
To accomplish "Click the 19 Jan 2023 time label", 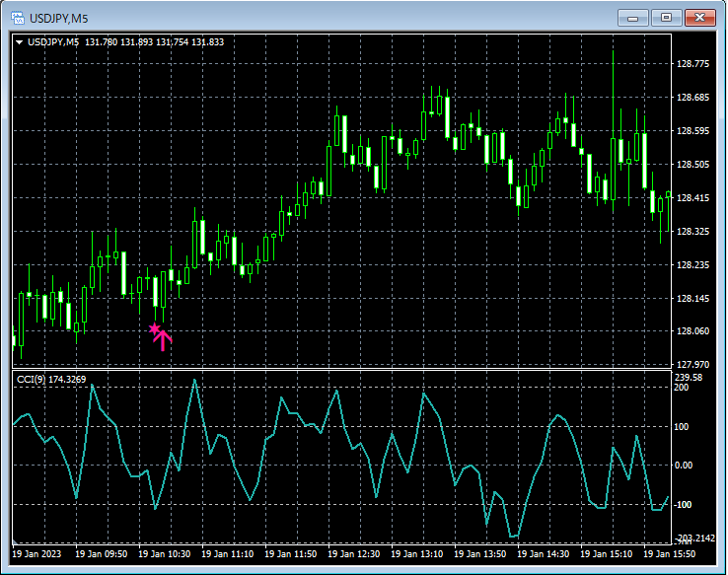I will (36, 554).
